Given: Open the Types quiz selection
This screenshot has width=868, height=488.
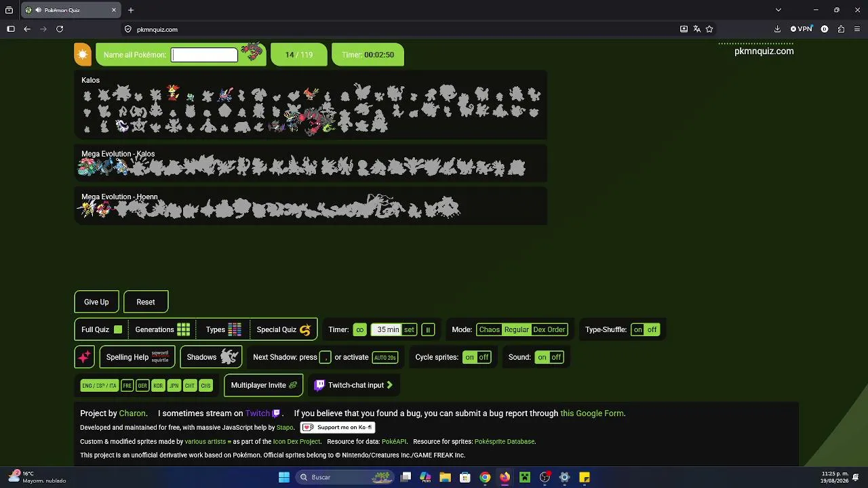Looking at the screenshot, I should 223,330.
